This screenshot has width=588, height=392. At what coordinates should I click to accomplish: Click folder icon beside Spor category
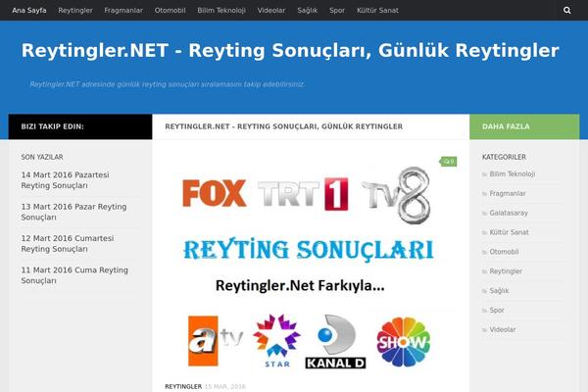tap(484, 311)
